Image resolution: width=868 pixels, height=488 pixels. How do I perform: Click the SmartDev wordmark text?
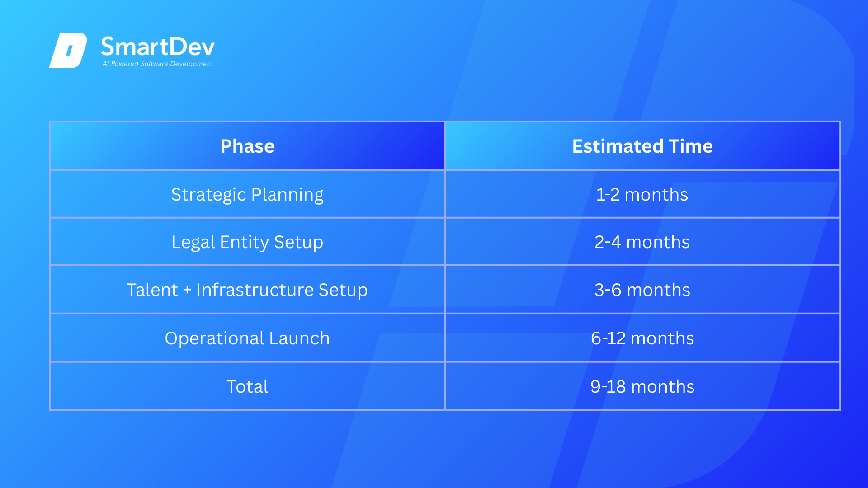pyautogui.click(x=157, y=47)
